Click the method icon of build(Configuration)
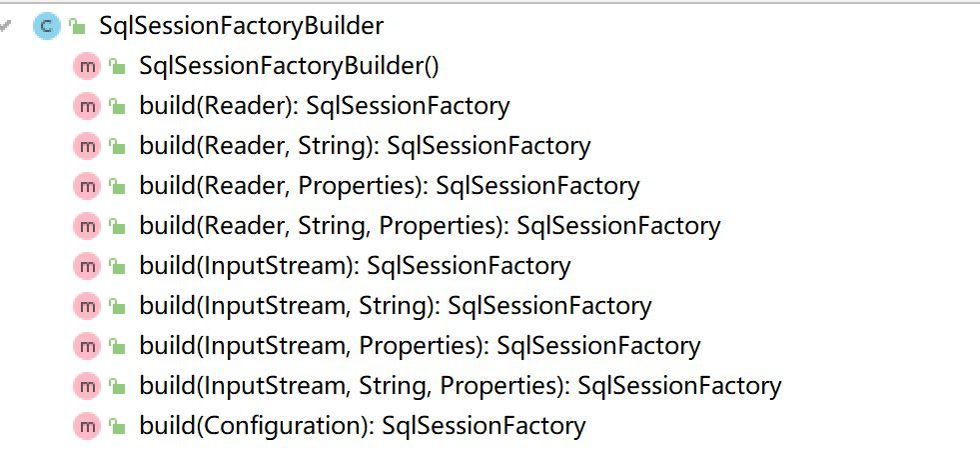Viewport: 980px width, 467px height. (x=87, y=427)
